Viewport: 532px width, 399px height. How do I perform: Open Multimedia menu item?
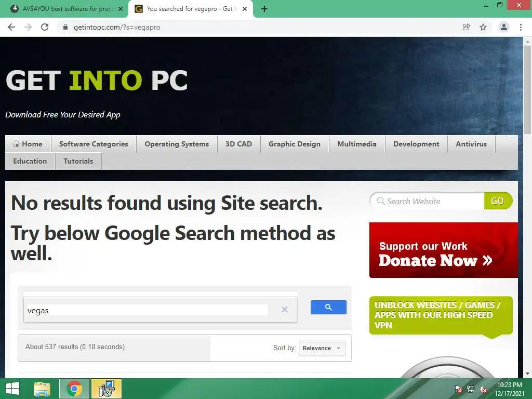click(357, 144)
